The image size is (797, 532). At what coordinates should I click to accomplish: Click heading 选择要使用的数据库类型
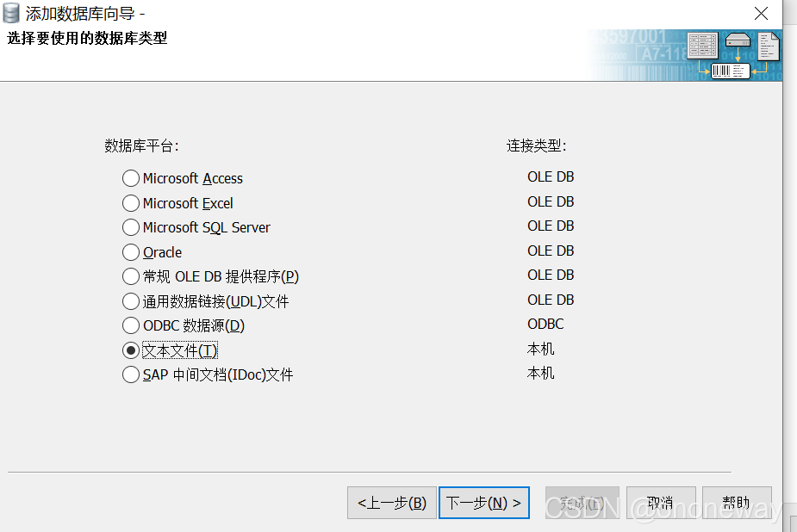tap(87, 38)
